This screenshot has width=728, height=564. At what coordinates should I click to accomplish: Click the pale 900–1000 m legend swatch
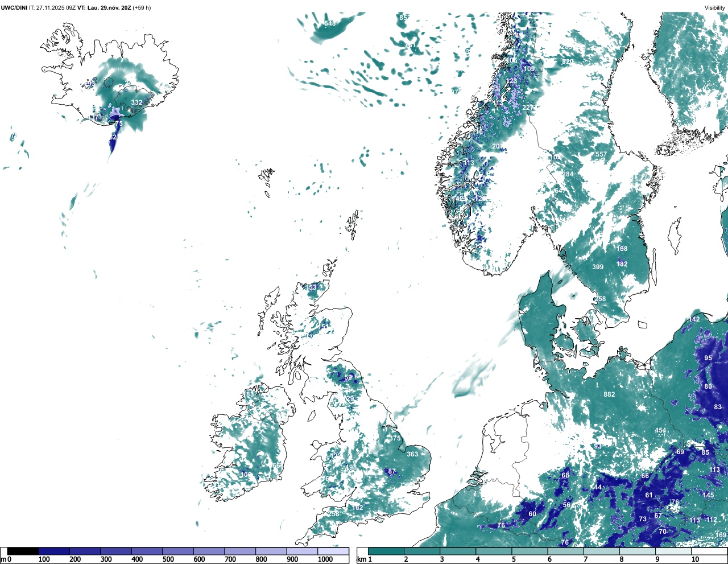coord(302,551)
